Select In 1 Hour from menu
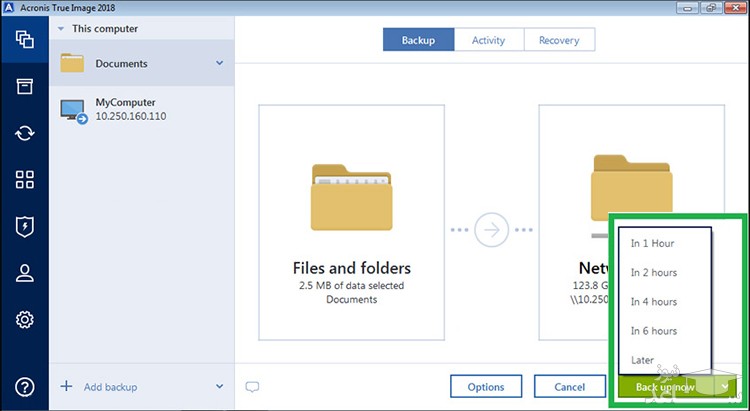 point(653,243)
